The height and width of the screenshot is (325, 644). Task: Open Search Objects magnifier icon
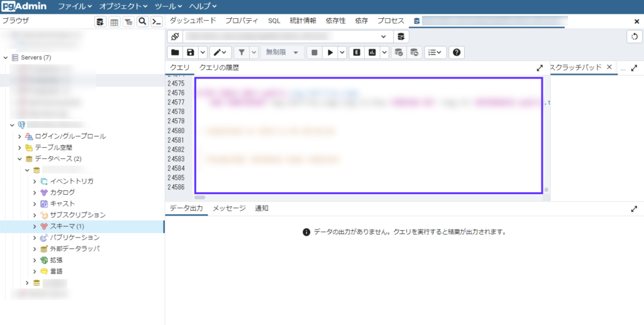tap(143, 22)
